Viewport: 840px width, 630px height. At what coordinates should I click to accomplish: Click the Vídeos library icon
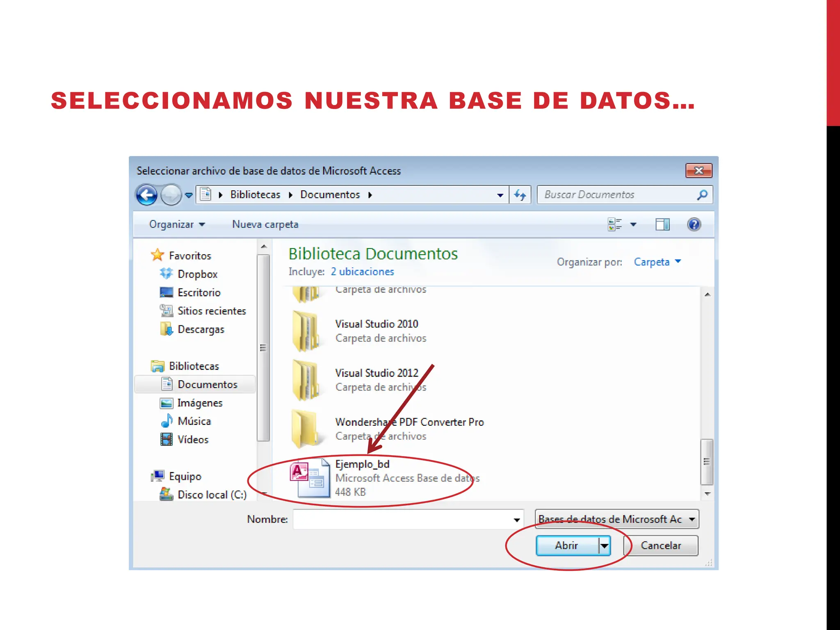pos(166,439)
